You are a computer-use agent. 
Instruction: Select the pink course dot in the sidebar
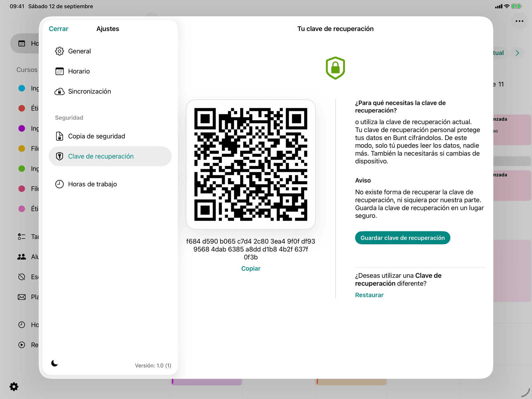[x=22, y=209]
